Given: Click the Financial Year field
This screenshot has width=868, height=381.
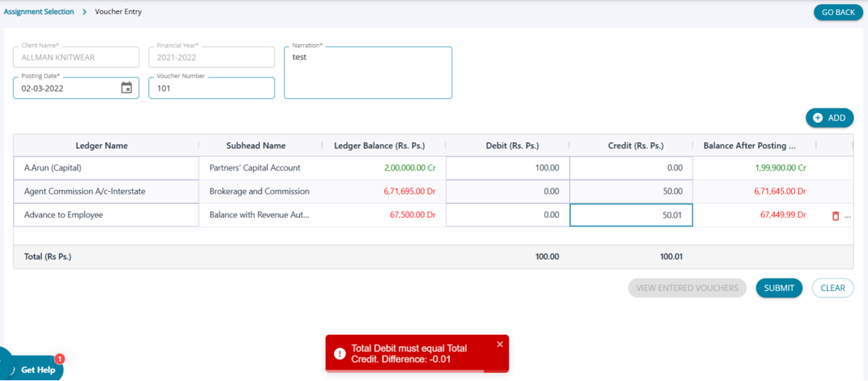Looking at the screenshot, I should (212, 57).
